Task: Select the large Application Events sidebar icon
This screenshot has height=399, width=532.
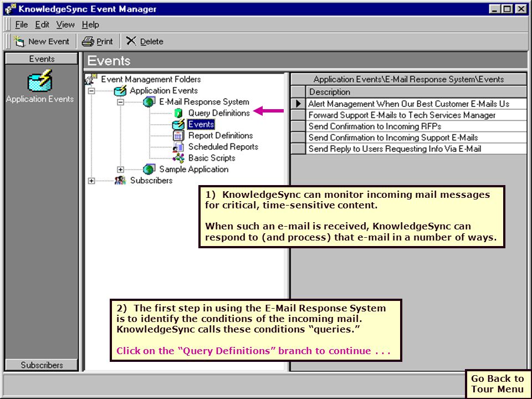Action: [40, 81]
